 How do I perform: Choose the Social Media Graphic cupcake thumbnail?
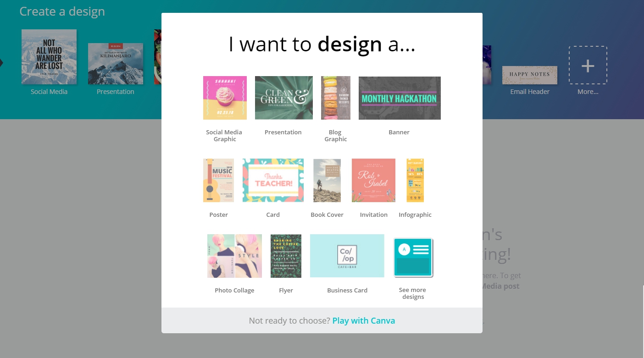[225, 98]
